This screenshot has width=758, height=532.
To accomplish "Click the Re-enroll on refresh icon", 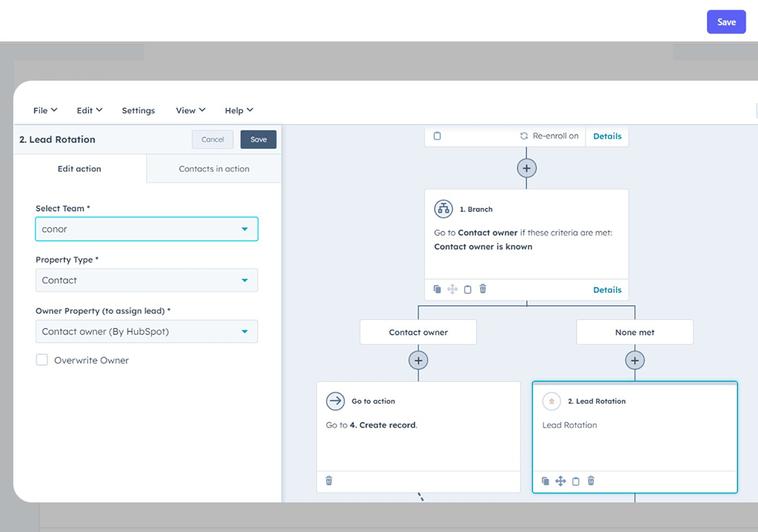I will pos(524,136).
